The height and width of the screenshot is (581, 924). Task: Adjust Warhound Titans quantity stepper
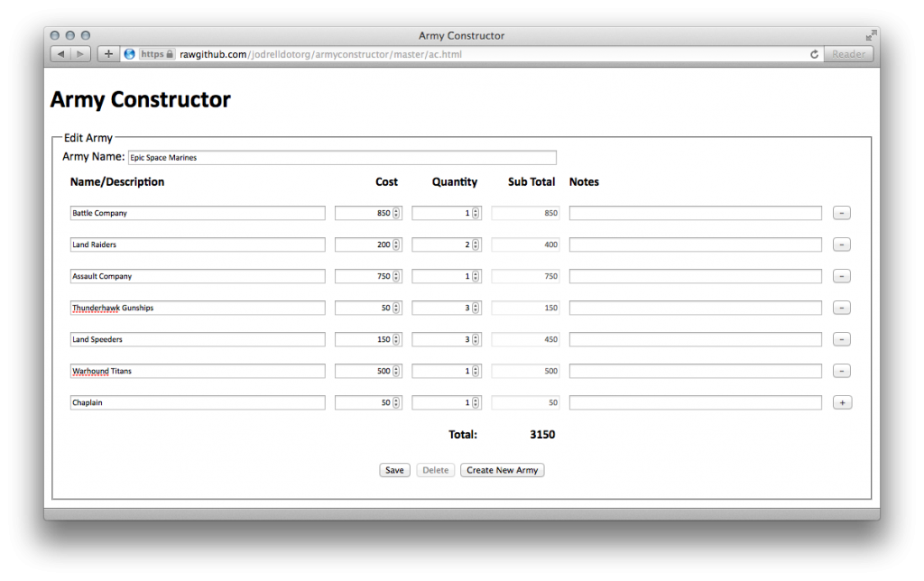pos(476,371)
